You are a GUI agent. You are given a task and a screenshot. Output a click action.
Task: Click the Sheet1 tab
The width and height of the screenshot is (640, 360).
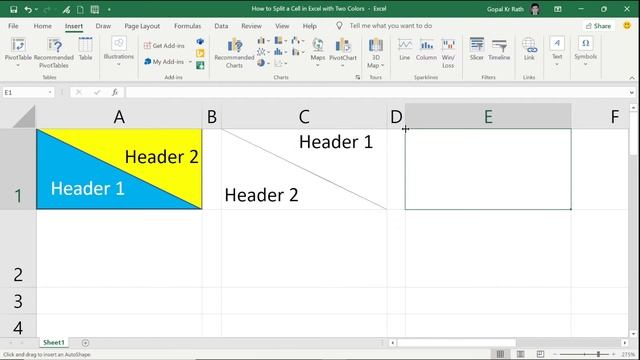54,342
